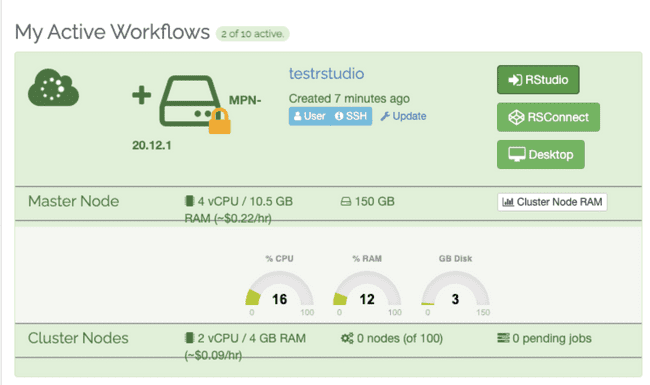Click the % CPU gauge showing 16
This screenshot has height=385, width=650.
click(279, 289)
